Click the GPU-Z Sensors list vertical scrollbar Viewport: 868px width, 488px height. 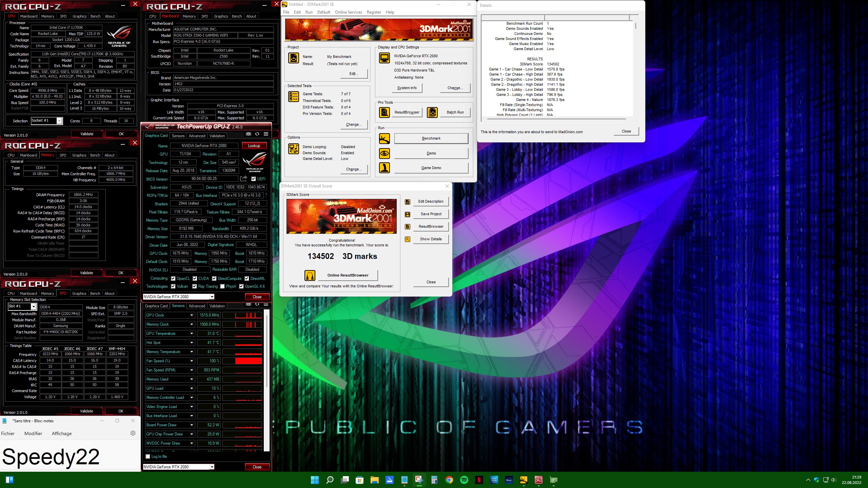click(267, 380)
